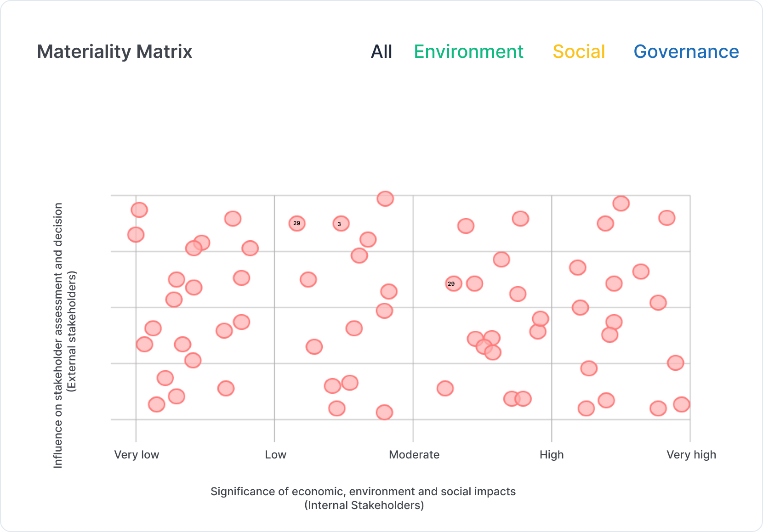Select bubble 29 beside bubble 3
Viewport: 763px width, 532px height.
point(297,223)
